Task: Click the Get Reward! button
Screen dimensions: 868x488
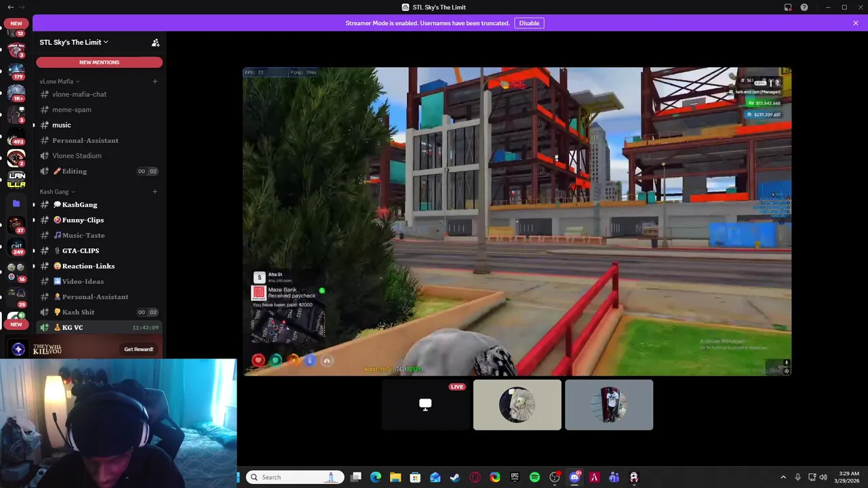Action: tap(138, 349)
